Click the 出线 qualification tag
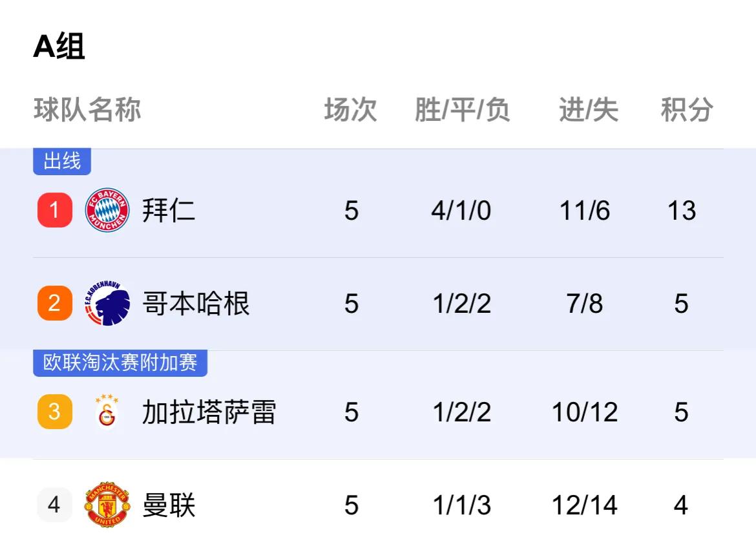Image resolution: width=756 pixels, height=550 pixels. 62,161
